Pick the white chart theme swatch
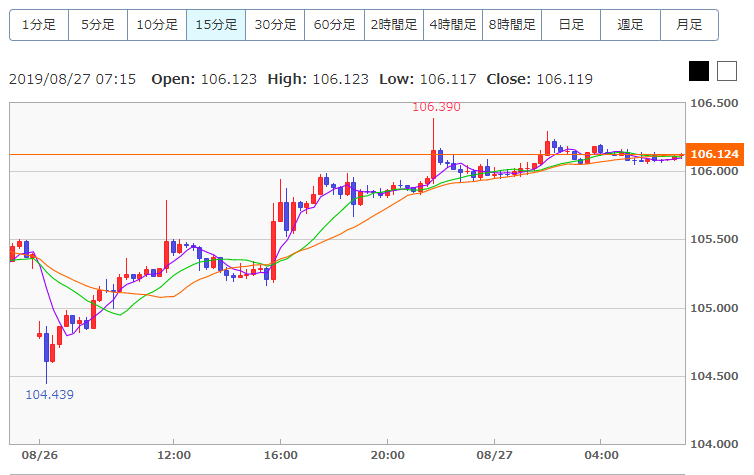The width and height of the screenshot is (754, 475). [x=727, y=71]
